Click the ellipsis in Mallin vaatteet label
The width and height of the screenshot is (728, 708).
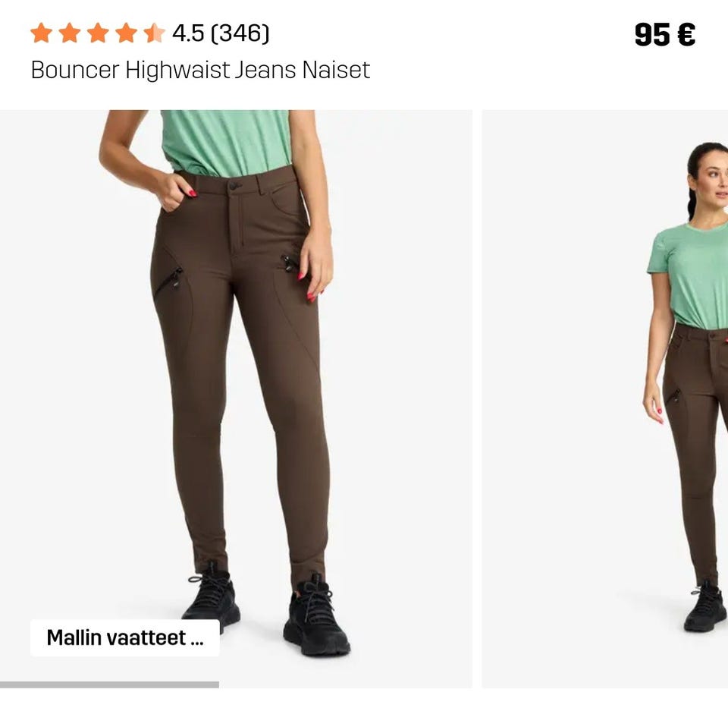coord(197,642)
